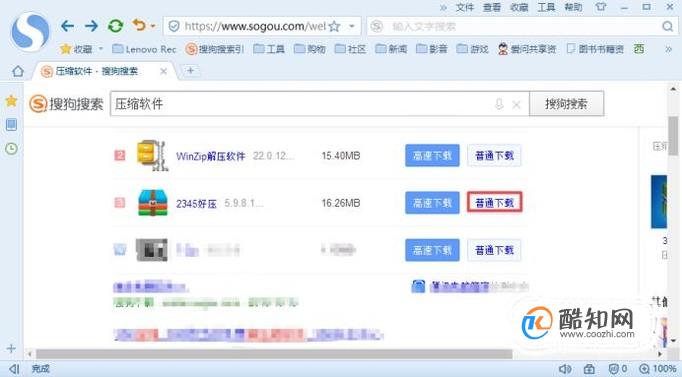682x377 pixels.
Task: Click the toolbox icon in status bar
Action: point(589,369)
